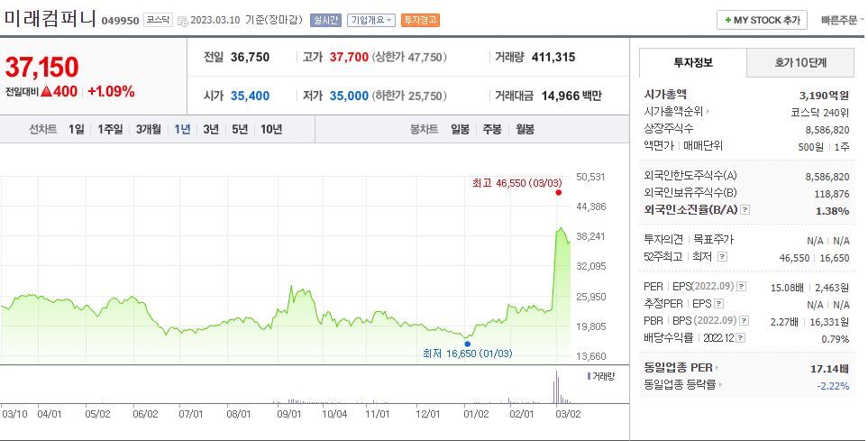
Task: Open the 동일업종 등락률 link
Action: (x=683, y=384)
